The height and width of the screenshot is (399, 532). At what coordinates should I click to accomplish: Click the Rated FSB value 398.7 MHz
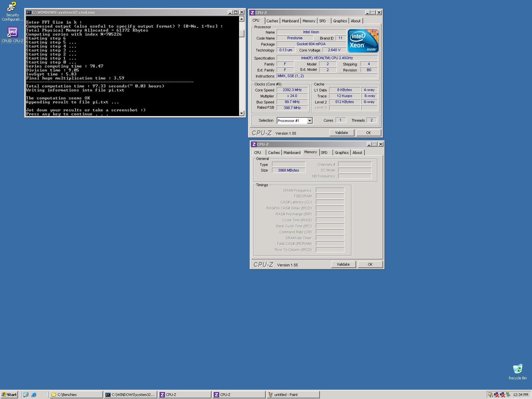(292, 108)
